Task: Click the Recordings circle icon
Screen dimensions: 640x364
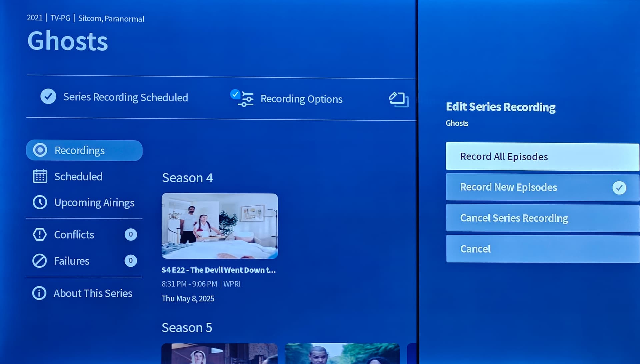Action: coord(40,150)
